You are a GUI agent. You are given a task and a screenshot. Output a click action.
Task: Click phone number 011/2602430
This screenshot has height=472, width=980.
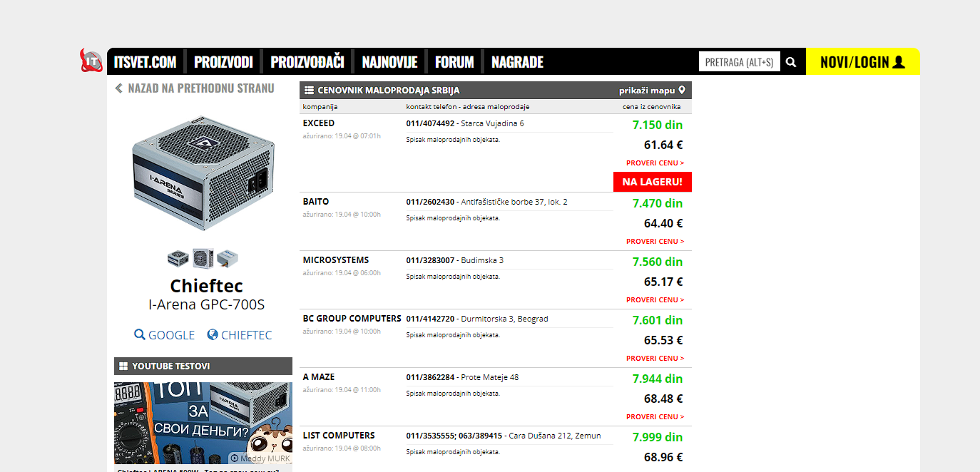pyautogui.click(x=430, y=202)
